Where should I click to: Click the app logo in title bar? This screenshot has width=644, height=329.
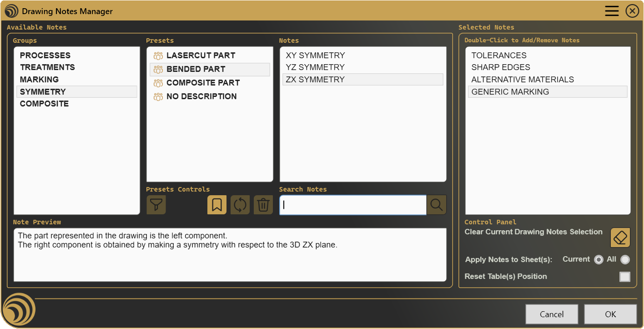point(11,11)
